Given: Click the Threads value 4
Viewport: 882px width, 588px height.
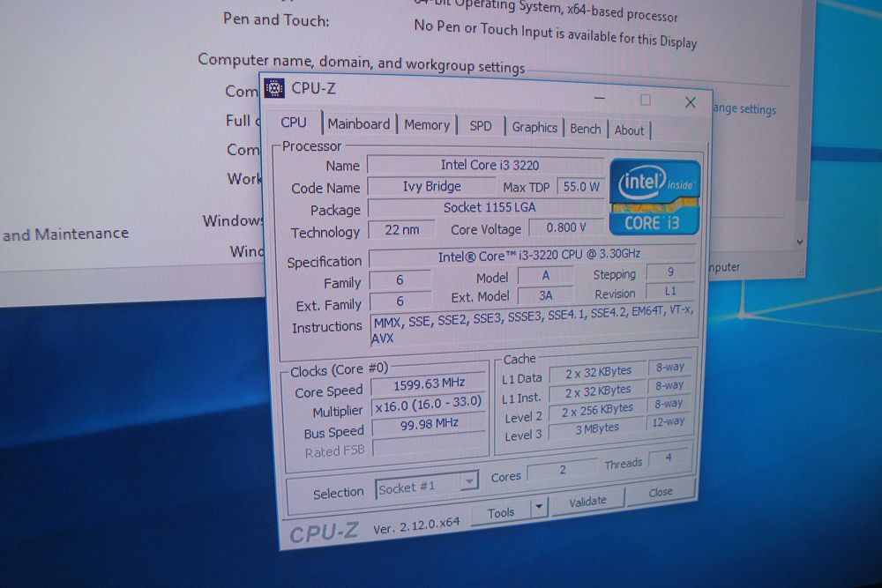Looking at the screenshot, I should [669, 458].
